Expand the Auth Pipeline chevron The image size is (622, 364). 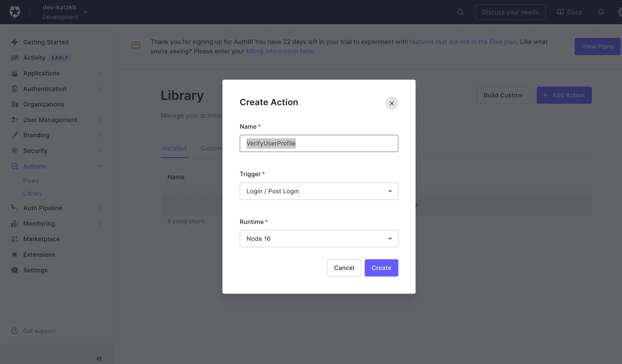point(100,208)
